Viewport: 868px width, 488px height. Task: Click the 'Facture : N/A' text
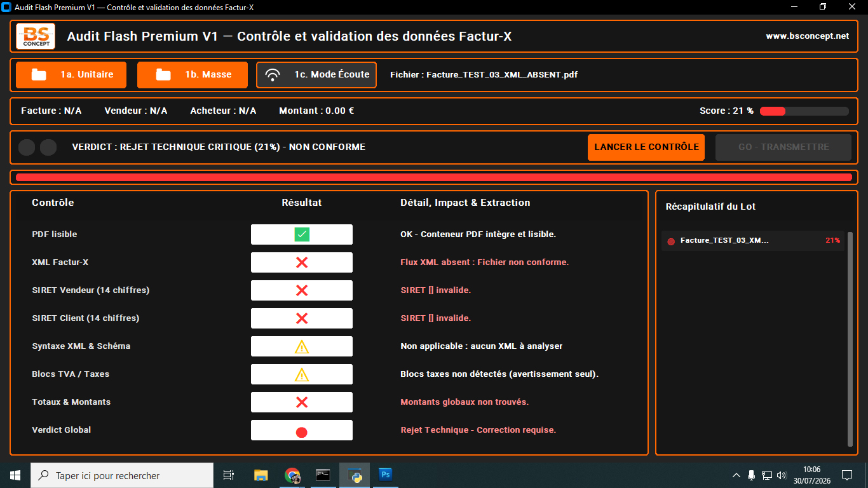point(51,111)
